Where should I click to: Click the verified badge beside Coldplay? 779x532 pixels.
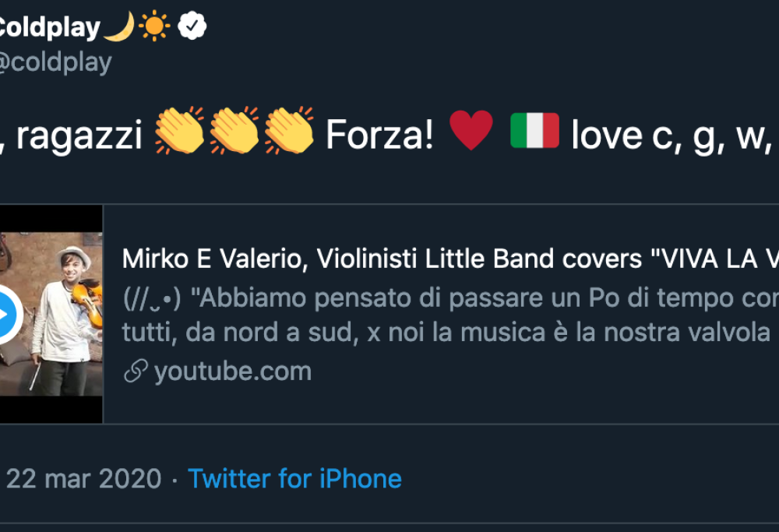(x=192, y=28)
